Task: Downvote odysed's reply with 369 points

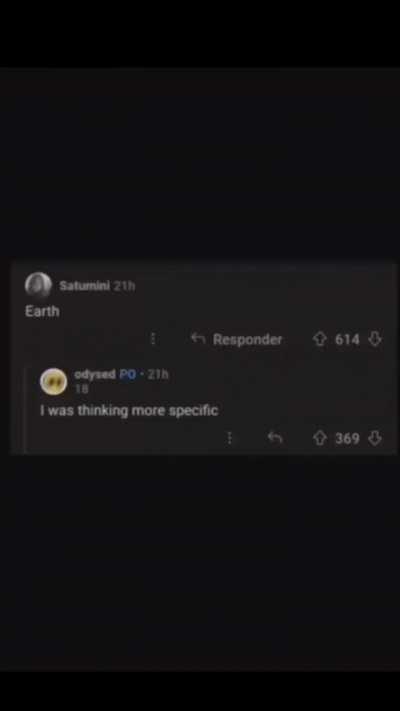Action: (x=375, y=438)
